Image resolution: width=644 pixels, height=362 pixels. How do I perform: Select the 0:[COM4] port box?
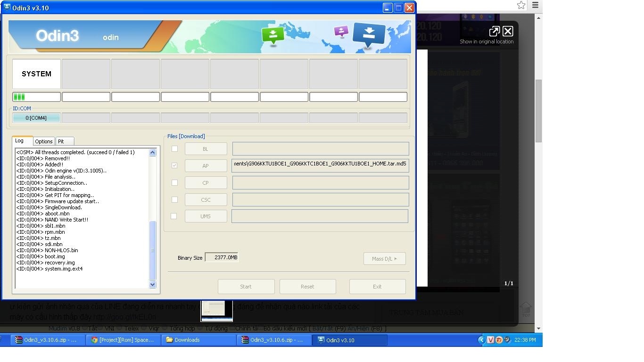point(36,118)
